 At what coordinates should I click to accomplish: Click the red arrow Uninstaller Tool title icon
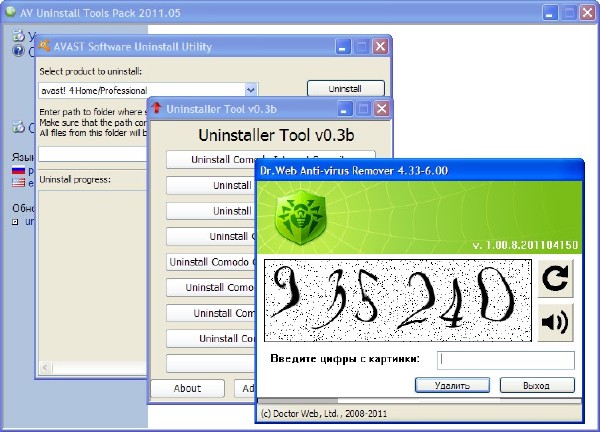(x=156, y=107)
